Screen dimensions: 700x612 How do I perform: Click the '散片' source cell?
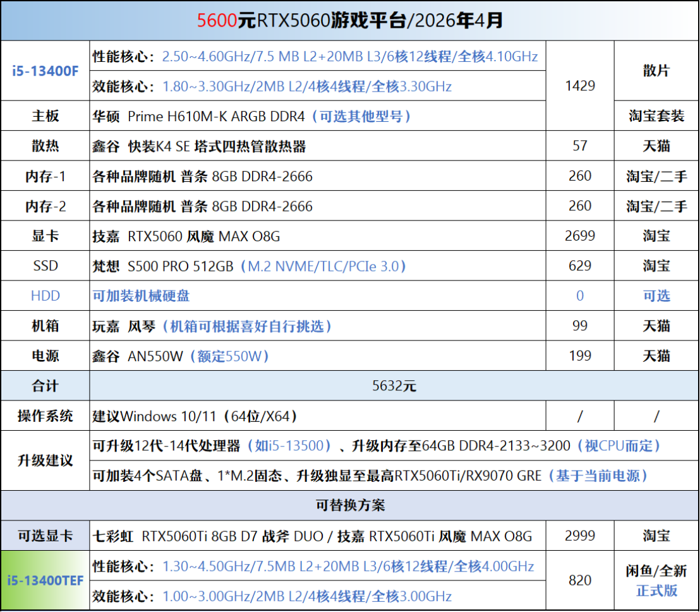pos(656,71)
